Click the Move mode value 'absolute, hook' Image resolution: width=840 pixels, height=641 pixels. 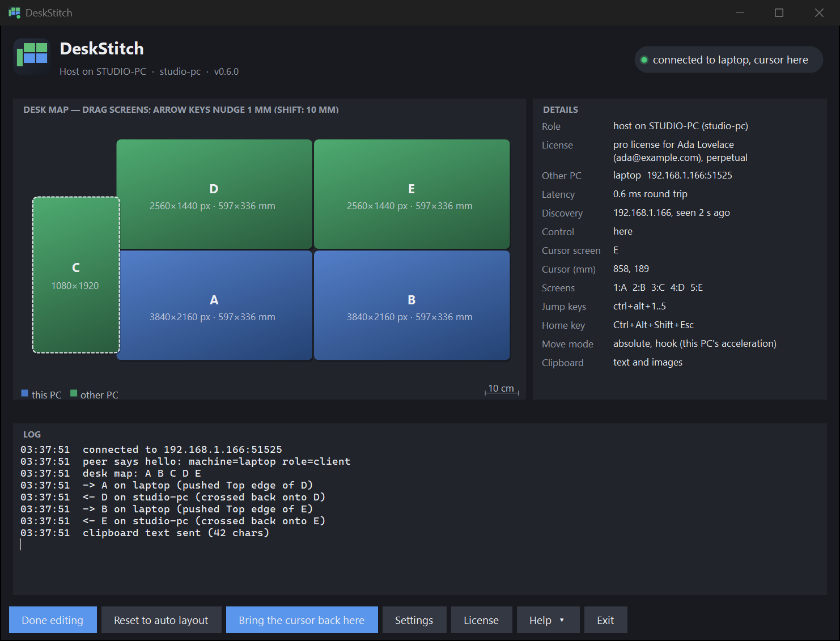point(645,343)
